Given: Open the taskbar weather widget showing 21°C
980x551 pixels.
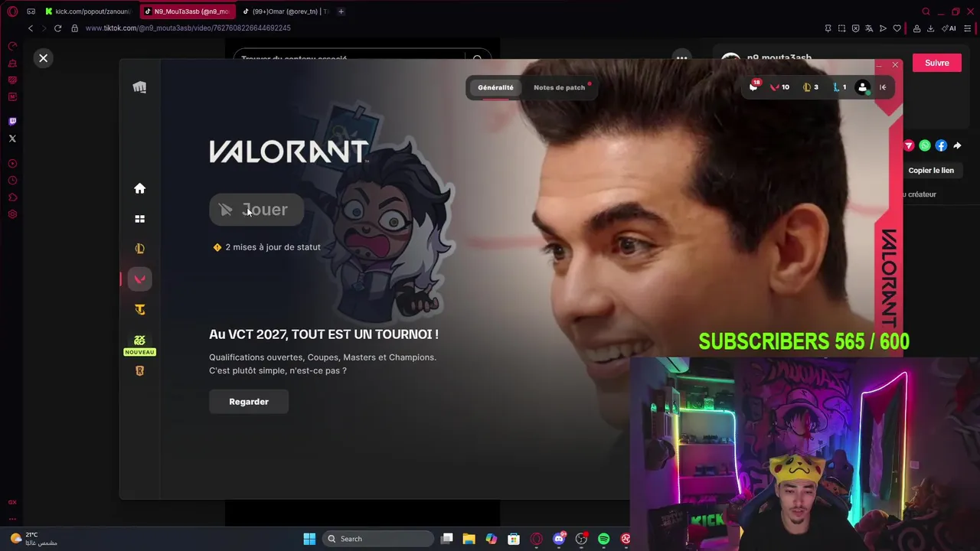Looking at the screenshot, I should [x=34, y=539].
